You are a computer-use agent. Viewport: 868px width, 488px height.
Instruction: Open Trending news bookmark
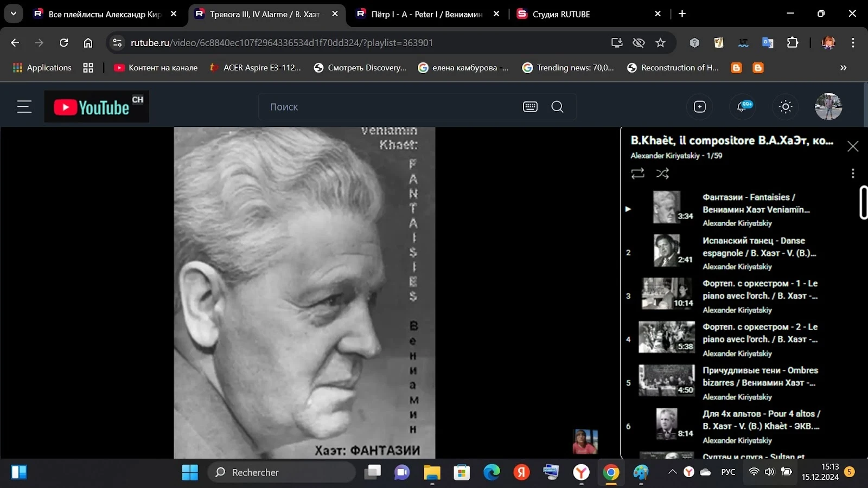point(568,68)
